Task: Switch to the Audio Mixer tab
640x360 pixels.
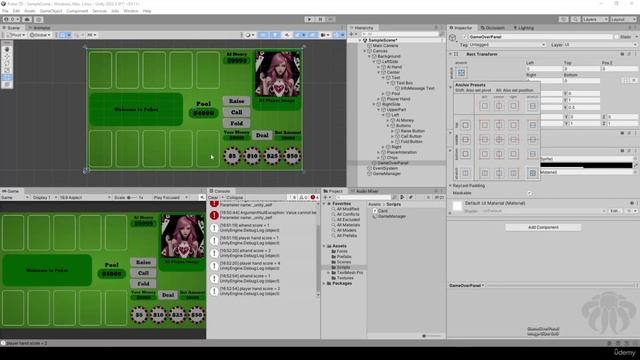Action: [x=364, y=191]
